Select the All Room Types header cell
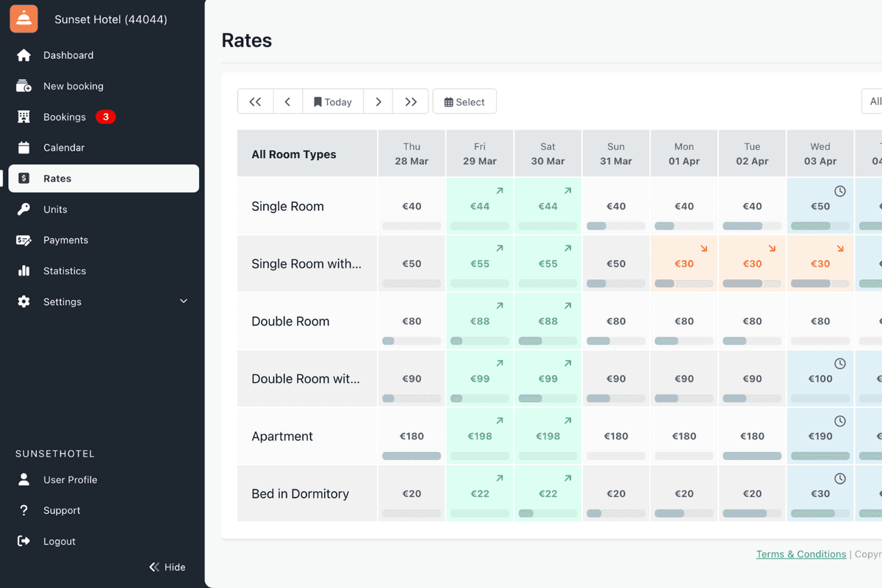 click(307, 154)
